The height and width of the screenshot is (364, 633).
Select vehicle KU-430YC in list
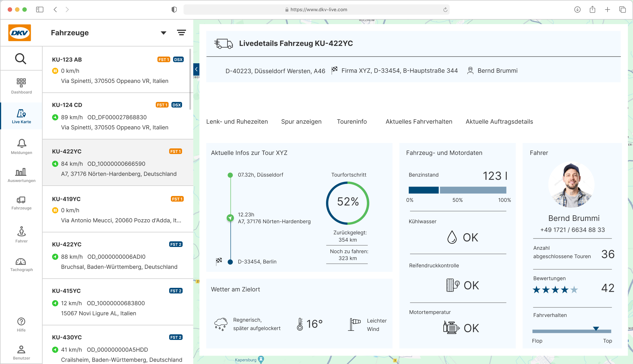118,345
